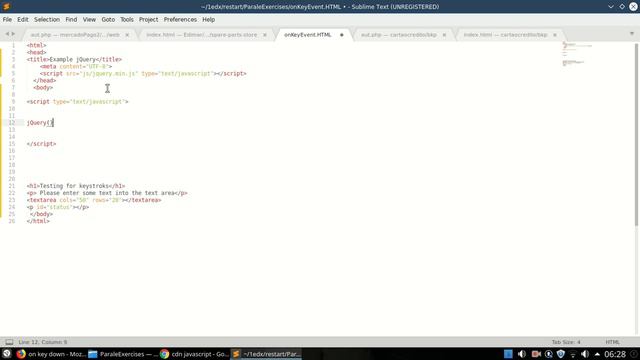The image size is (640, 360).
Task: Open the audio volume tray icon
Action: click(x=522, y=354)
